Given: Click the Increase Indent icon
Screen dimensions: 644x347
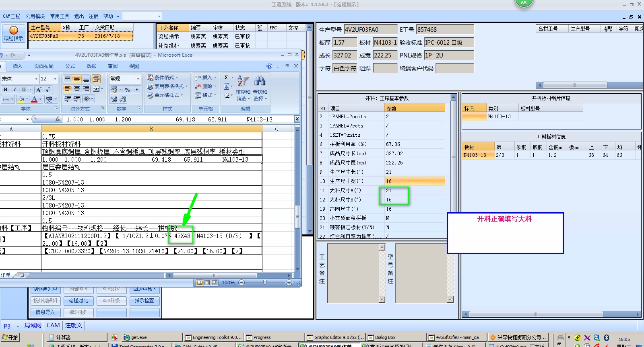Looking at the screenshot, I should (x=76, y=99).
